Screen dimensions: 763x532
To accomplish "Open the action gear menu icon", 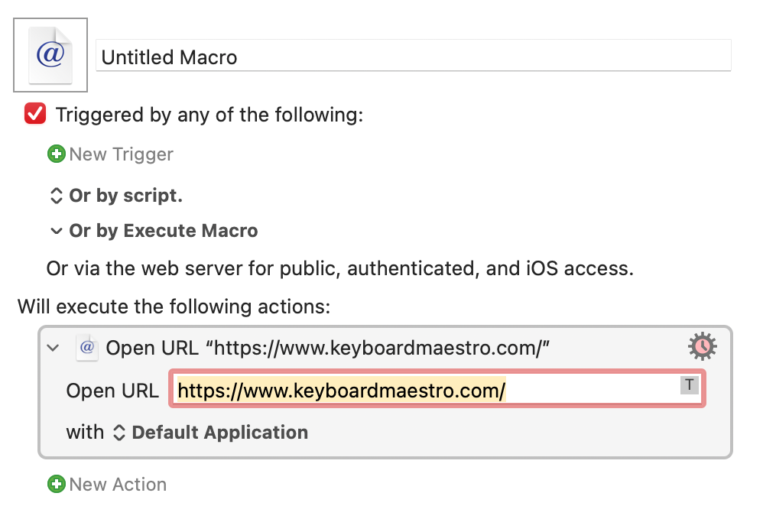I will pos(702,347).
